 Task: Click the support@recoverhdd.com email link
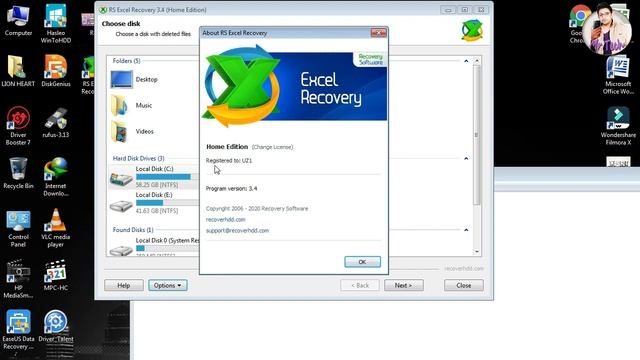[238, 231]
